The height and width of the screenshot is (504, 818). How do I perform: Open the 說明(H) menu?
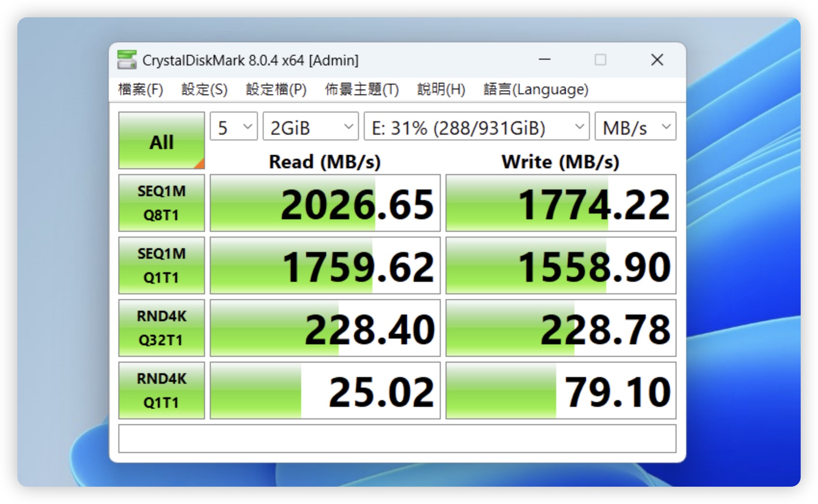coord(441,89)
